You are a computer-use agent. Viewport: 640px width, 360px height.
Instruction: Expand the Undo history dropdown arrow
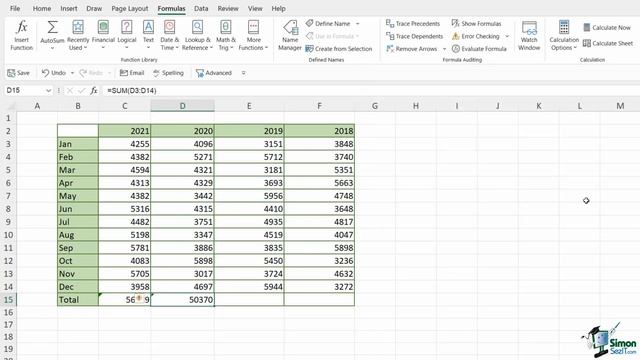pos(72,73)
